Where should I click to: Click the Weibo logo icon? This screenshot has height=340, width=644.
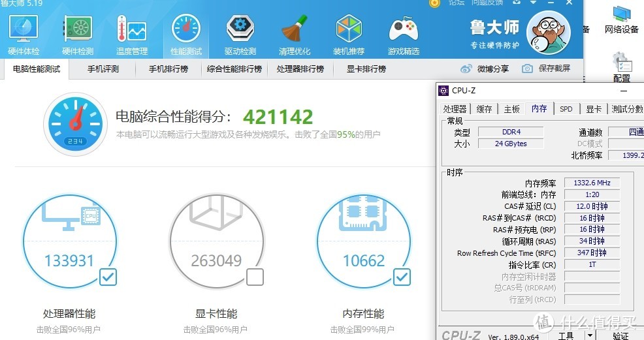coord(466,69)
